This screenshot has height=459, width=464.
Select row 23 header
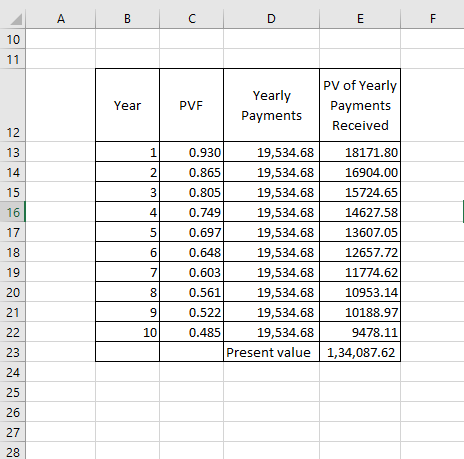(13, 352)
